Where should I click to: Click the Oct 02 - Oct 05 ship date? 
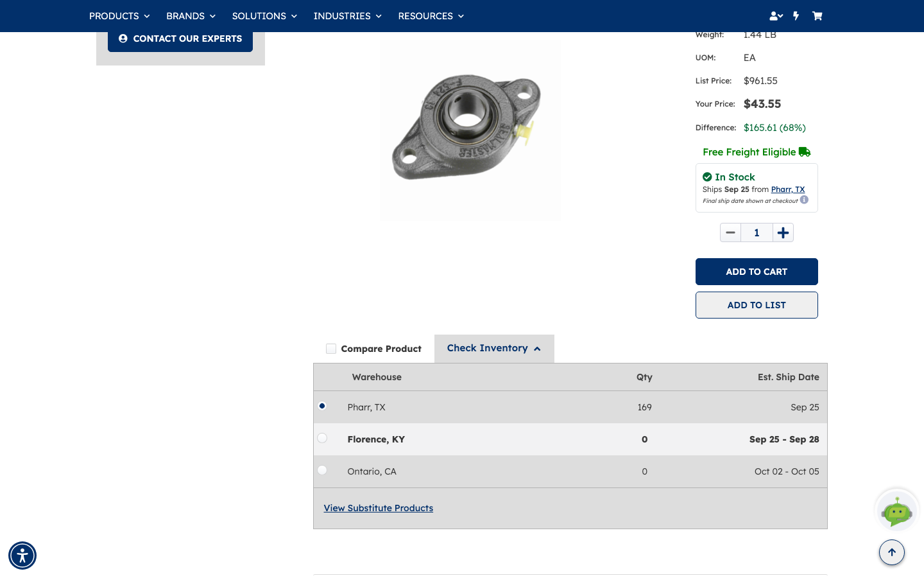[x=787, y=471]
